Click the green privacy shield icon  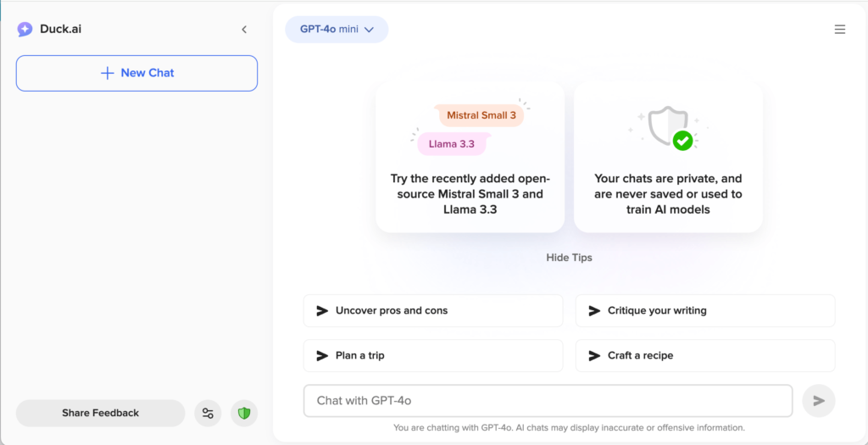244,413
